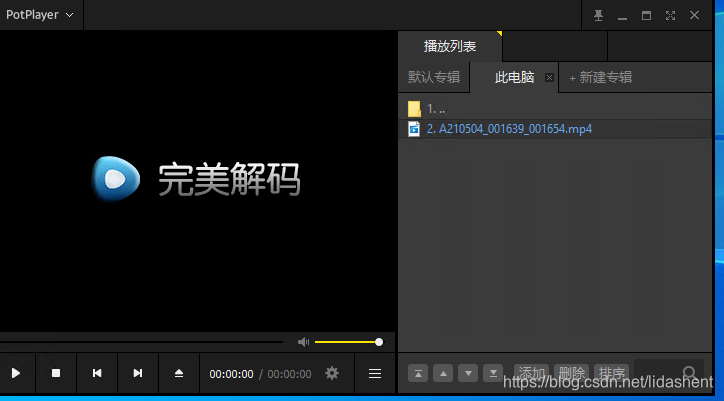Switch to the 默认专辑 album tab
724x401 pixels.
pyautogui.click(x=434, y=77)
